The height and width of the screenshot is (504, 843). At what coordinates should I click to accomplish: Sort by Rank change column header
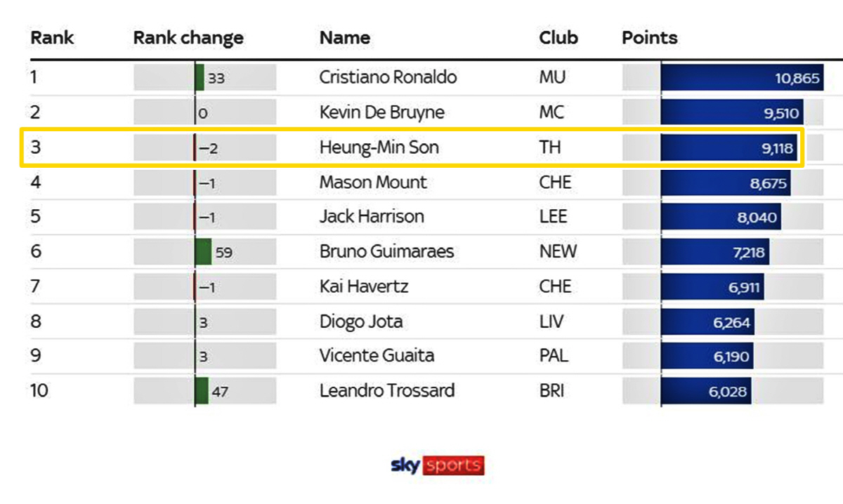pos(188,37)
